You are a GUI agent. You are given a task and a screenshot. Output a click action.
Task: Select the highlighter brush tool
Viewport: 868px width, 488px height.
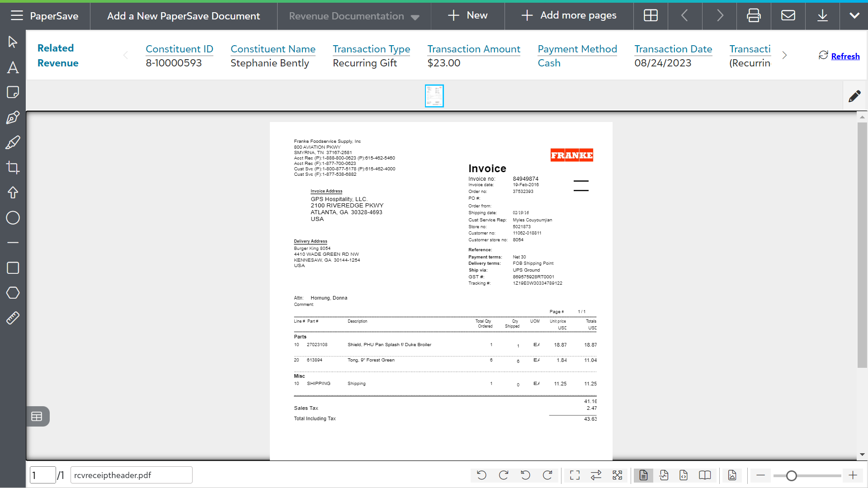[x=13, y=142]
